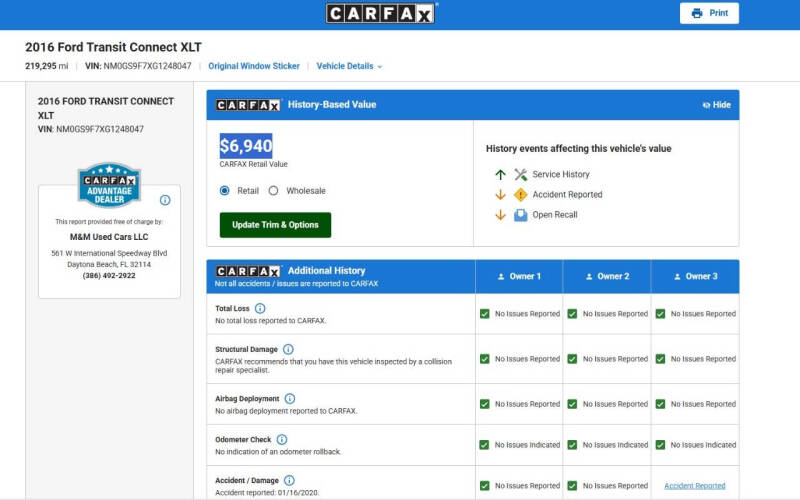The height and width of the screenshot is (500, 800).
Task: Click the Open Recall event label
Action: coord(555,215)
